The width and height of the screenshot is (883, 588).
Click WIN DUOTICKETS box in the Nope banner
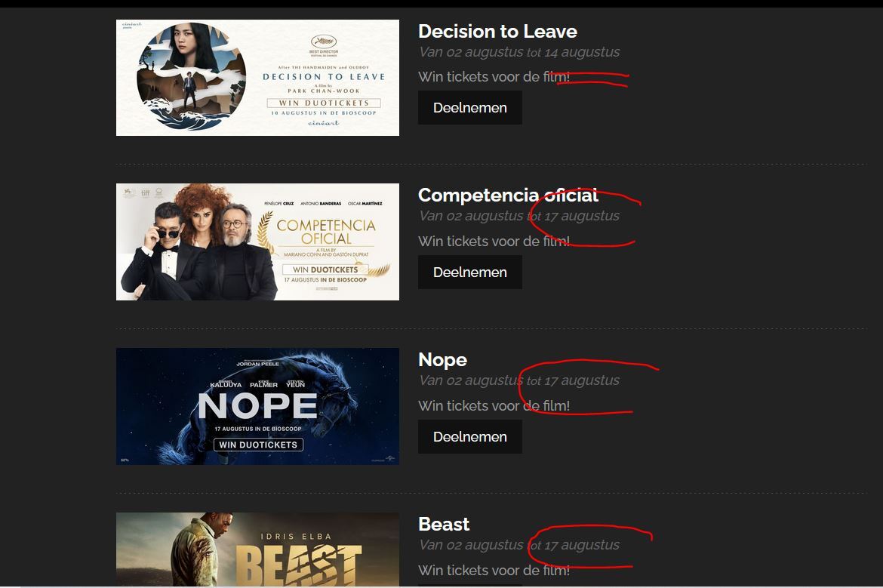(x=258, y=445)
